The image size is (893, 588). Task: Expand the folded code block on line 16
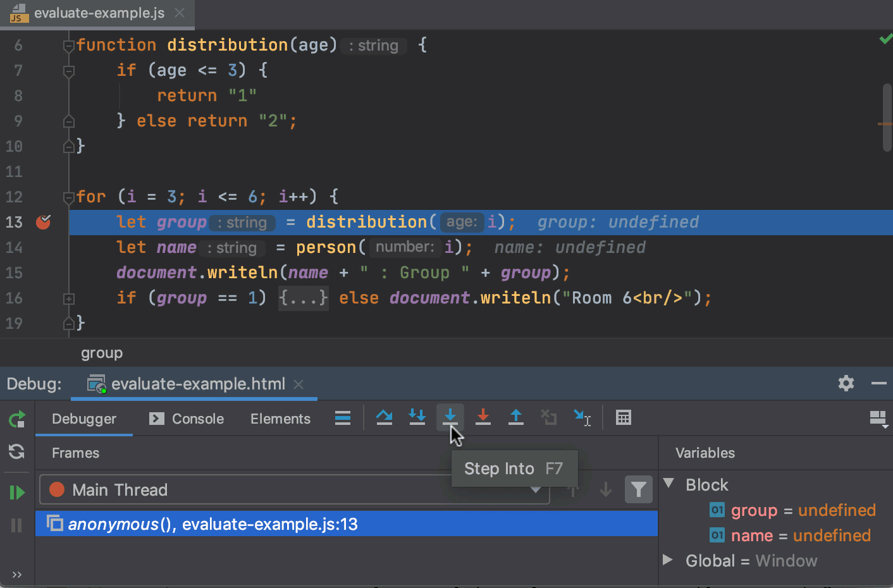point(69,298)
